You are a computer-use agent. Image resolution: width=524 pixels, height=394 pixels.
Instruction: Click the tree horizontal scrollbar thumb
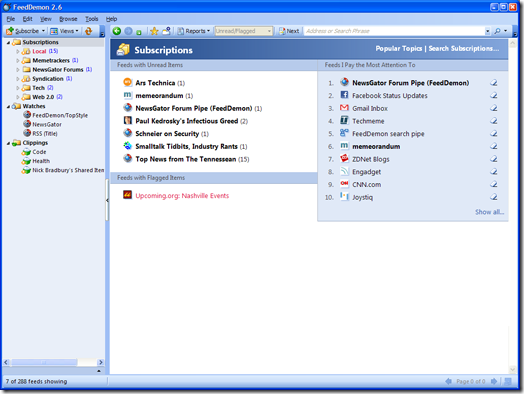[x=44, y=362]
